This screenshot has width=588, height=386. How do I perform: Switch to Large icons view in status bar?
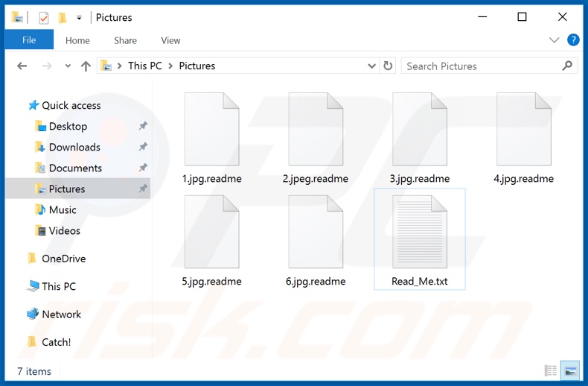click(x=570, y=370)
